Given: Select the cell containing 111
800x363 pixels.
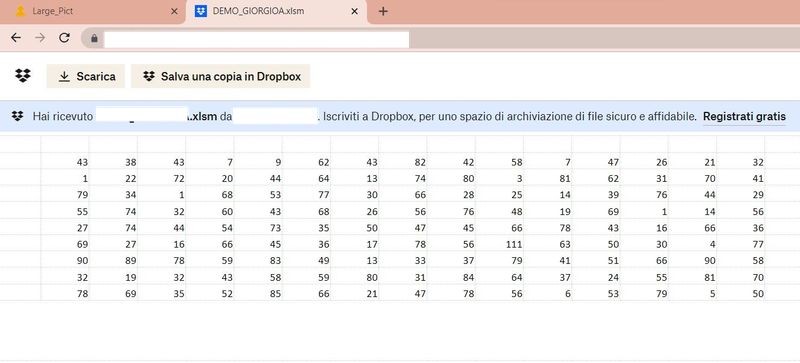Looking at the screenshot, I should coord(499,245).
